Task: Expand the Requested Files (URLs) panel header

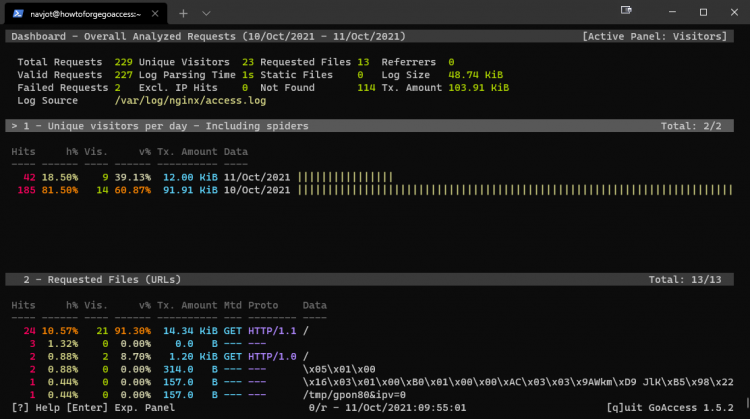Action: click(369, 279)
